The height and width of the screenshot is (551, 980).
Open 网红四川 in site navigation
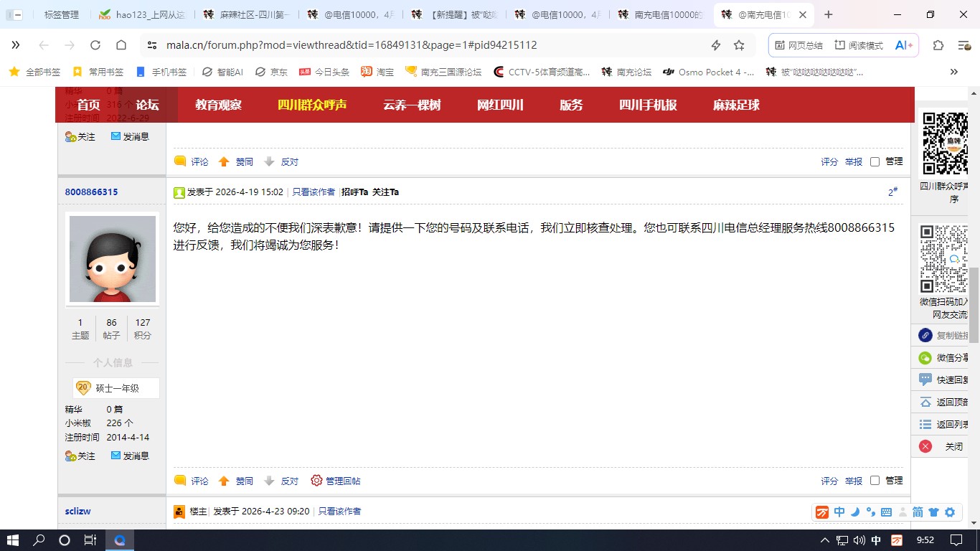point(500,105)
